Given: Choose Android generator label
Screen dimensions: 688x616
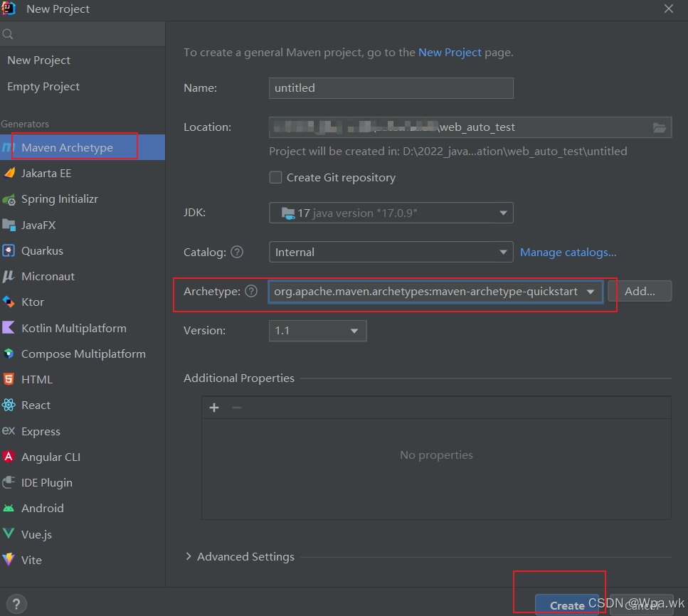Looking at the screenshot, I should 43,508.
